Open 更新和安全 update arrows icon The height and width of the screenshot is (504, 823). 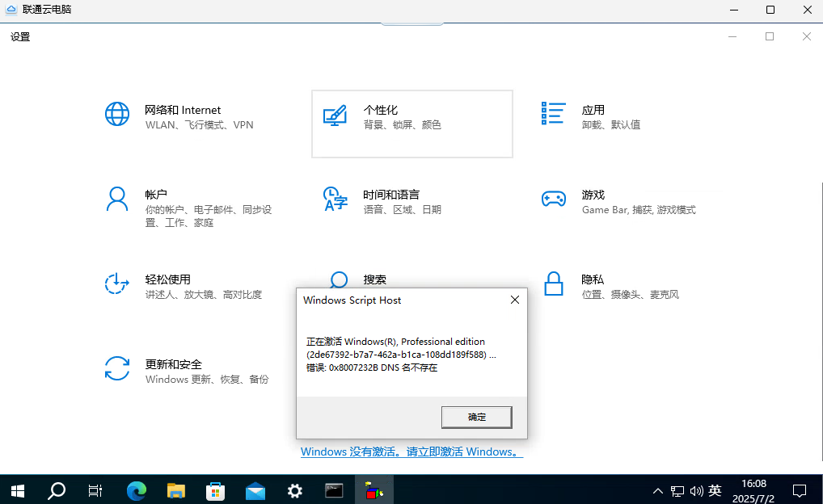point(117,368)
